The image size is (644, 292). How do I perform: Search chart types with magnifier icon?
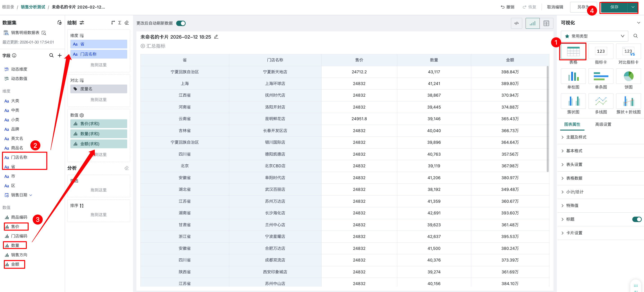click(x=635, y=36)
